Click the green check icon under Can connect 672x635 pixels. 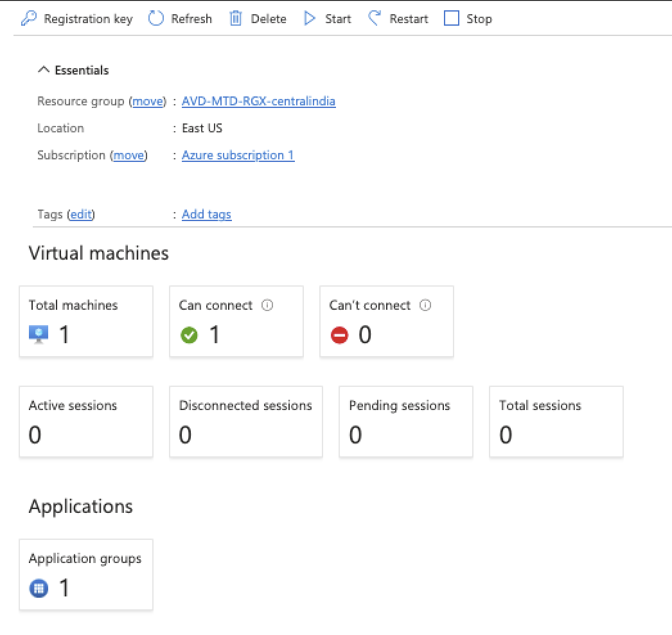point(188,334)
